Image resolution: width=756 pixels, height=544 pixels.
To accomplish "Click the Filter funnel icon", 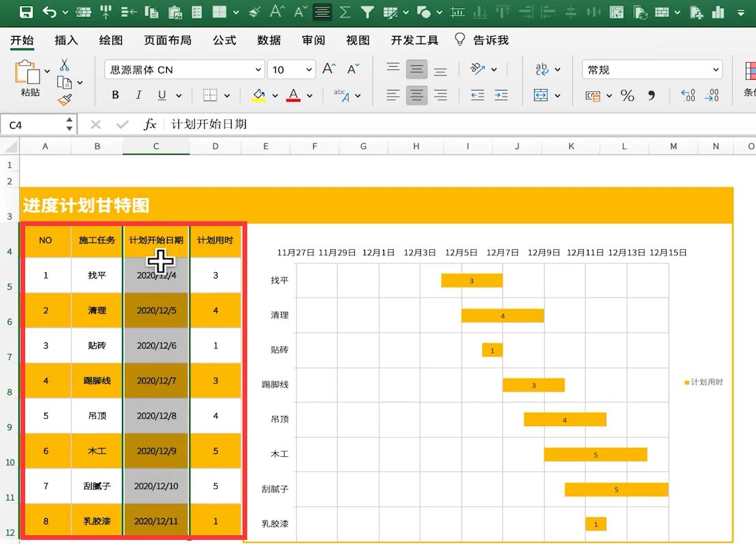I will tap(367, 12).
